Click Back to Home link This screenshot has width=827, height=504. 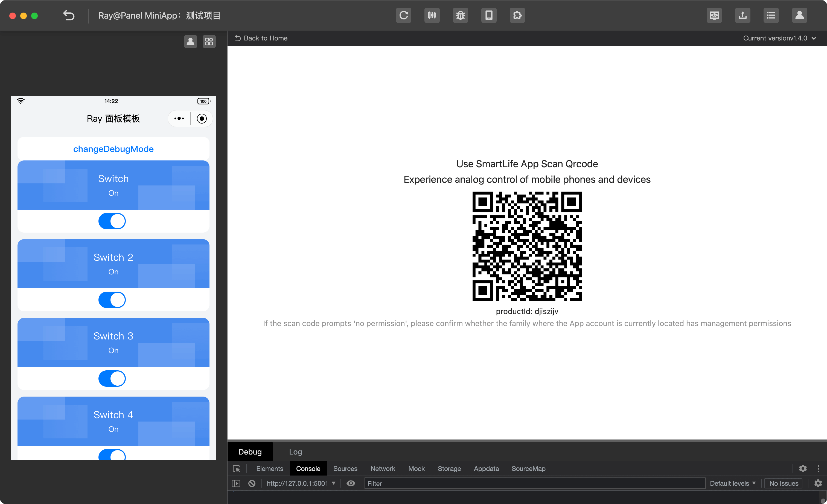(x=261, y=38)
